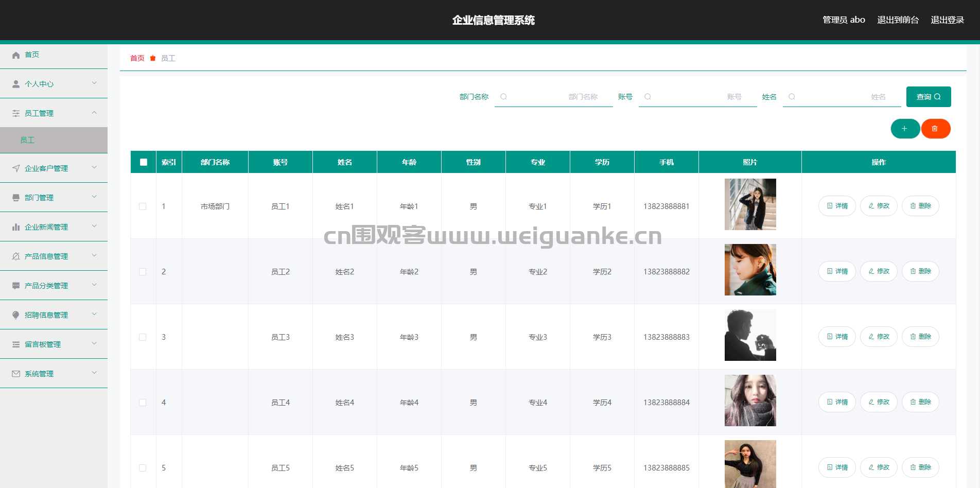
Task: Click the orange trash batch delete button
Action: coord(935,129)
